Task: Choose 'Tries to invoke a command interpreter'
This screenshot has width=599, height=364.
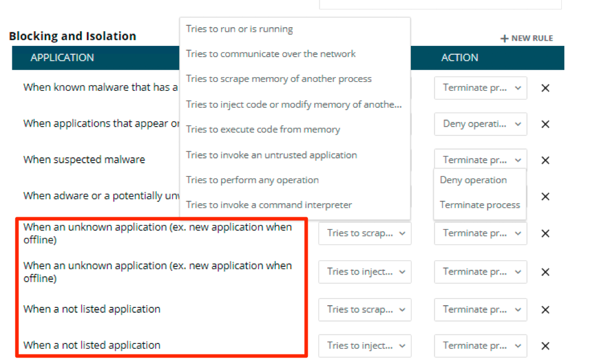Action: [x=269, y=205]
